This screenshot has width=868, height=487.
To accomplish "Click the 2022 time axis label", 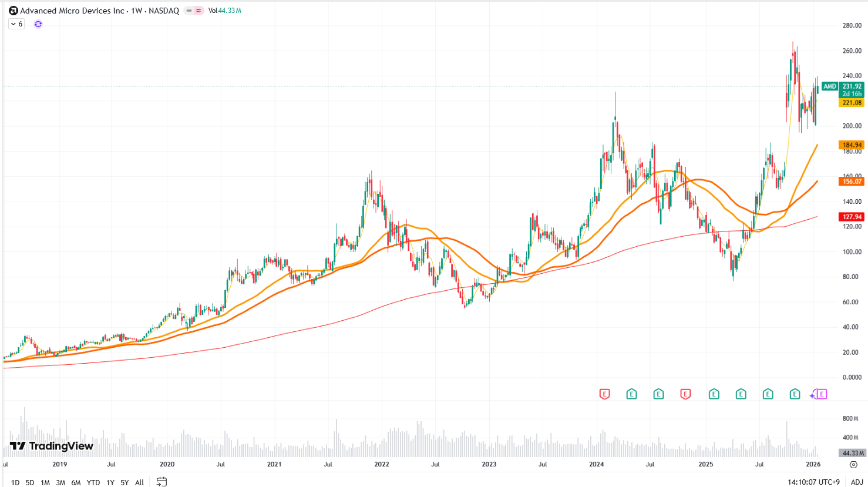I will pos(381,464).
